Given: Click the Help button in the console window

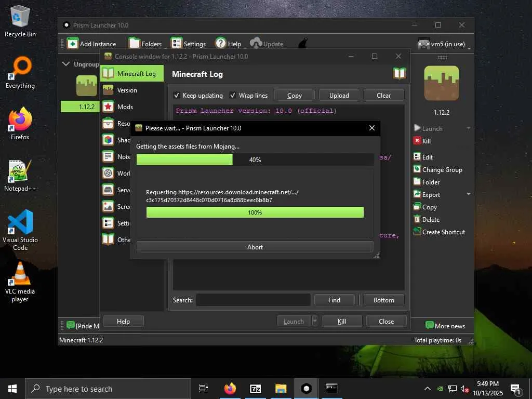Looking at the screenshot, I should tap(123, 321).
